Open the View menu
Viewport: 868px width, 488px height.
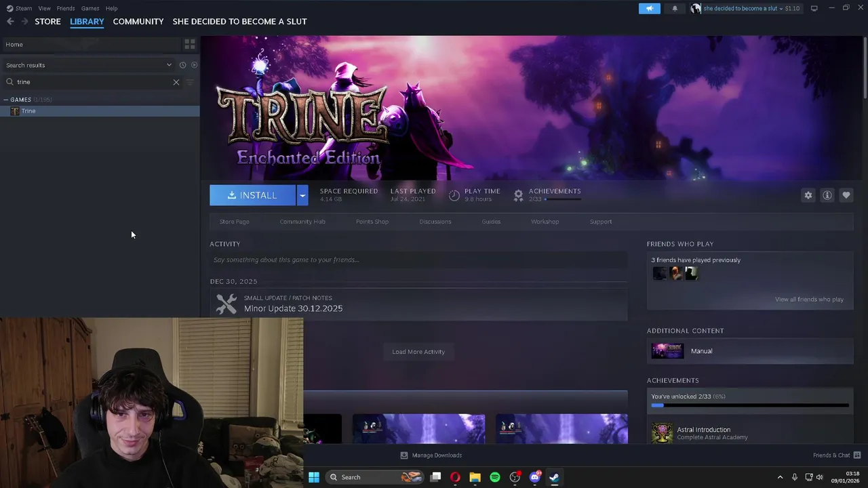coord(44,8)
